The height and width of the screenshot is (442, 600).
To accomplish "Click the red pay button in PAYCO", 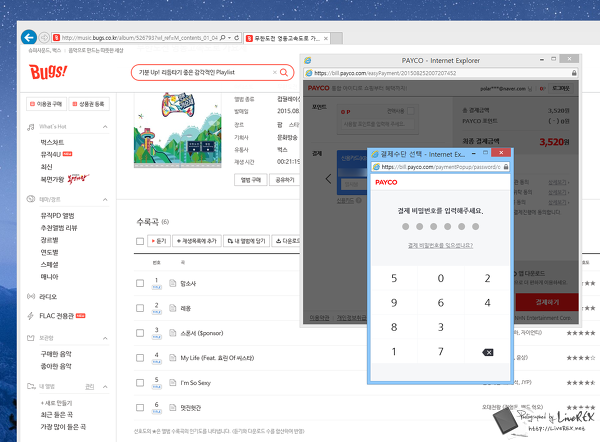I will pyautogui.click(x=547, y=302).
